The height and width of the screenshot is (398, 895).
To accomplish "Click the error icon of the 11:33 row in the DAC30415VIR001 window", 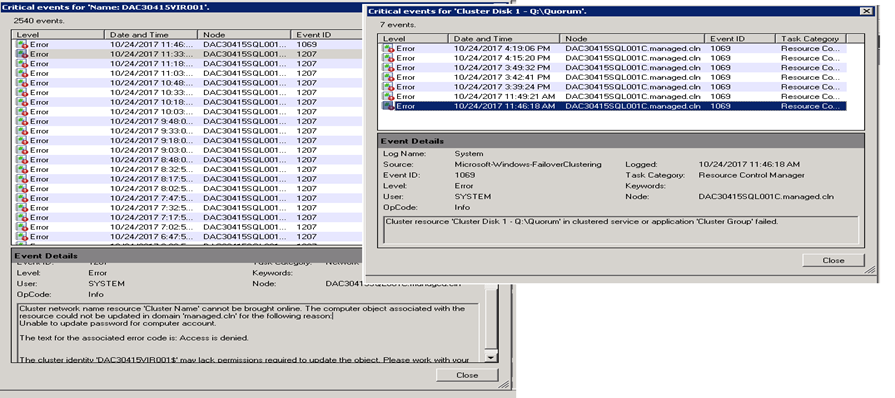I will (x=22, y=54).
